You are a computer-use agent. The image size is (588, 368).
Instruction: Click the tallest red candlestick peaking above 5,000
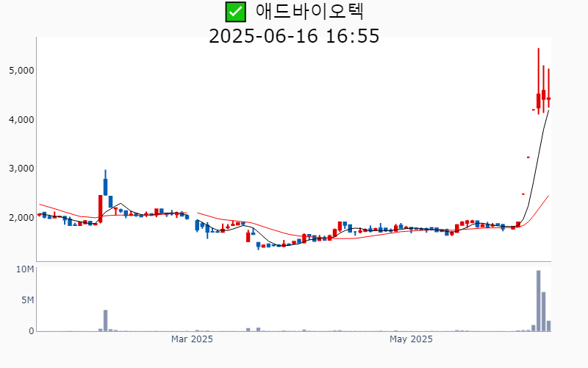coord(539,81)
